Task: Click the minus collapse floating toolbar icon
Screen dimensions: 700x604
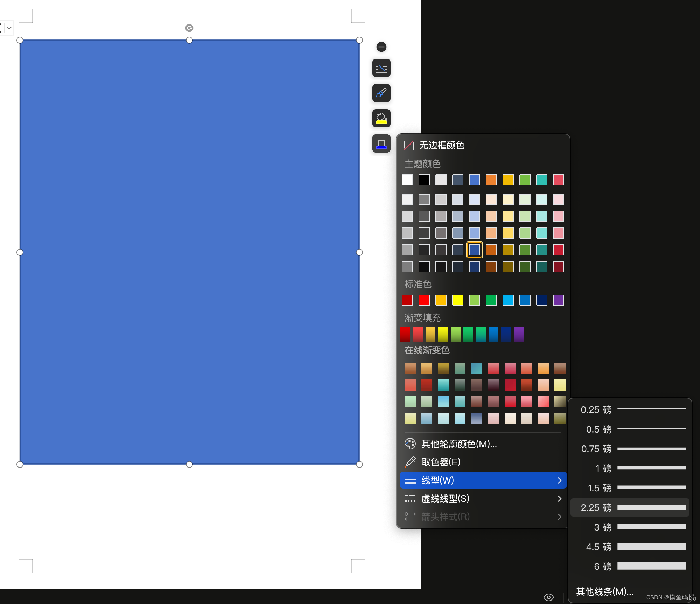Action: click(x=381, y=47)
